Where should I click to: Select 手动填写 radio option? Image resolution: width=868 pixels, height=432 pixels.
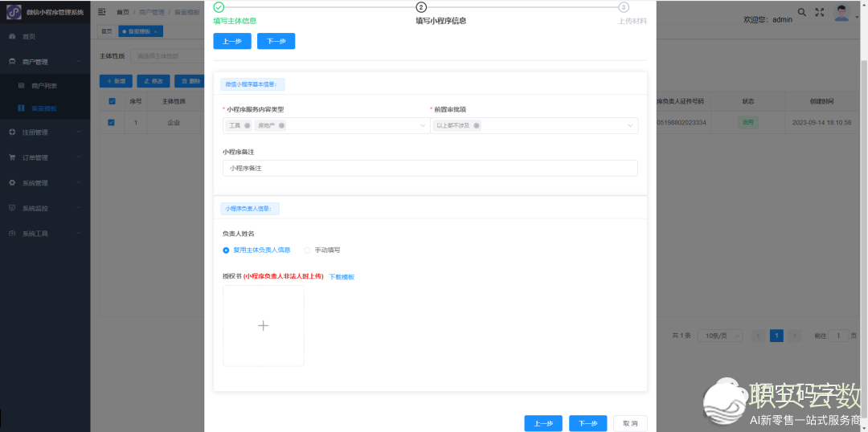[x=307, y=251]
